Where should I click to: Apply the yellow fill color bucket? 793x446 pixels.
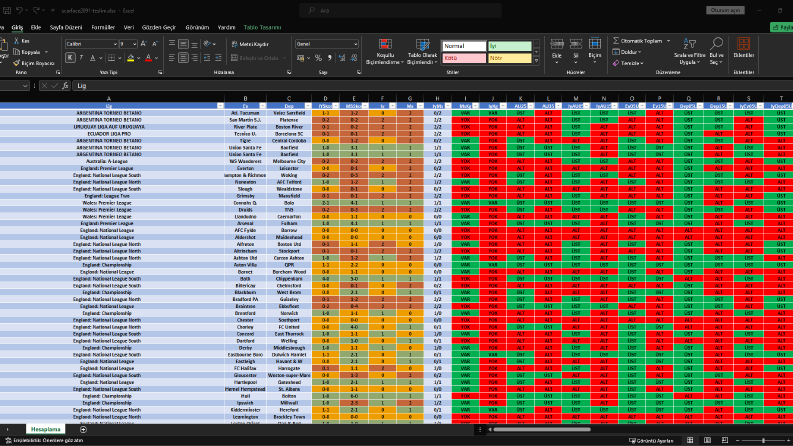pyautogui.click(x=130, y=58)
